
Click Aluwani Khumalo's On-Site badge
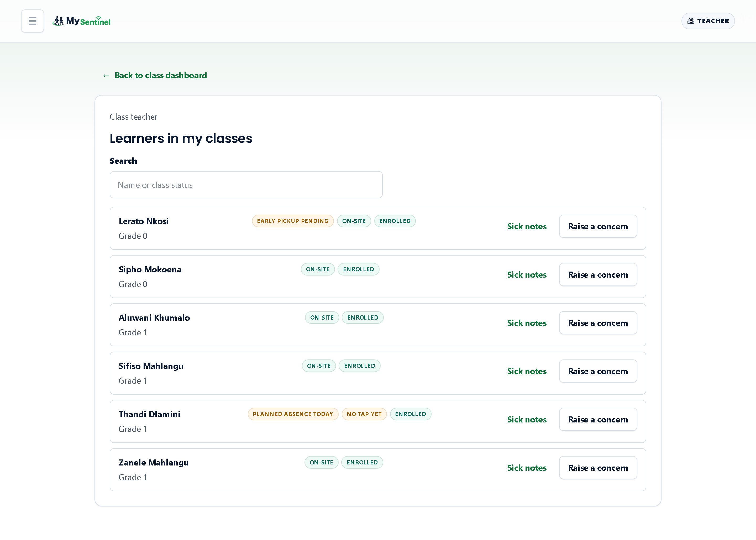pyautogui.click(x=322, y=317)
